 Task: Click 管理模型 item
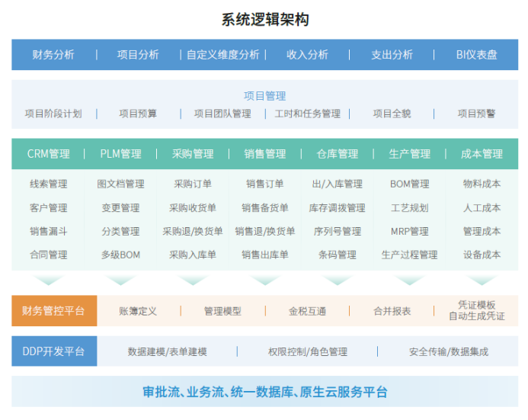[222, 311]
